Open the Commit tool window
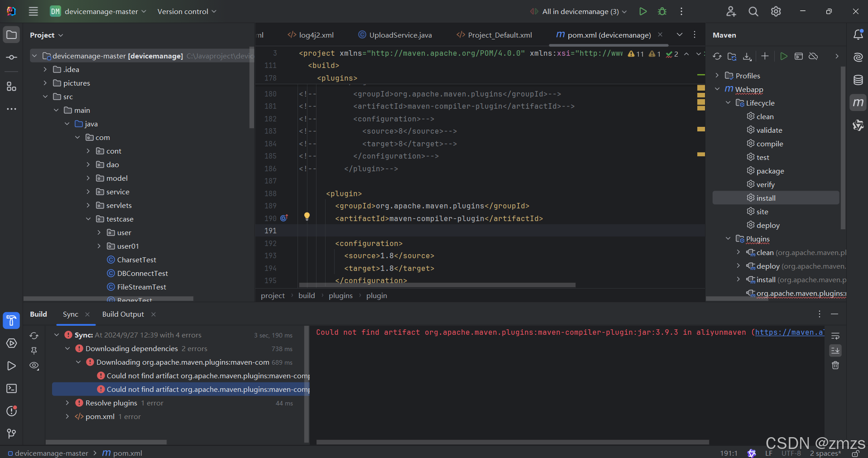This screenshot has width=868, height=458. pyautogui.click(x=11, y=57)
